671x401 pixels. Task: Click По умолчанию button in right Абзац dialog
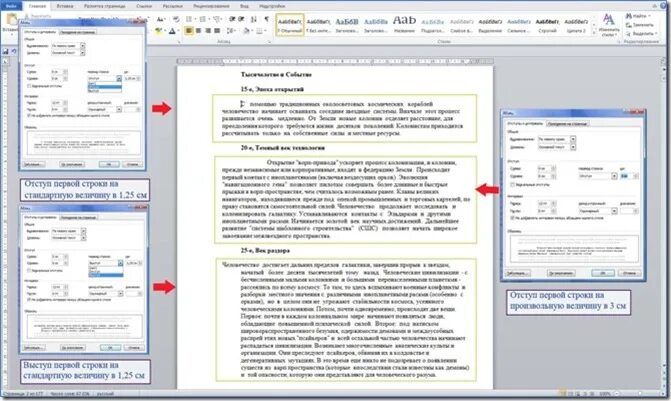[561, 273]
